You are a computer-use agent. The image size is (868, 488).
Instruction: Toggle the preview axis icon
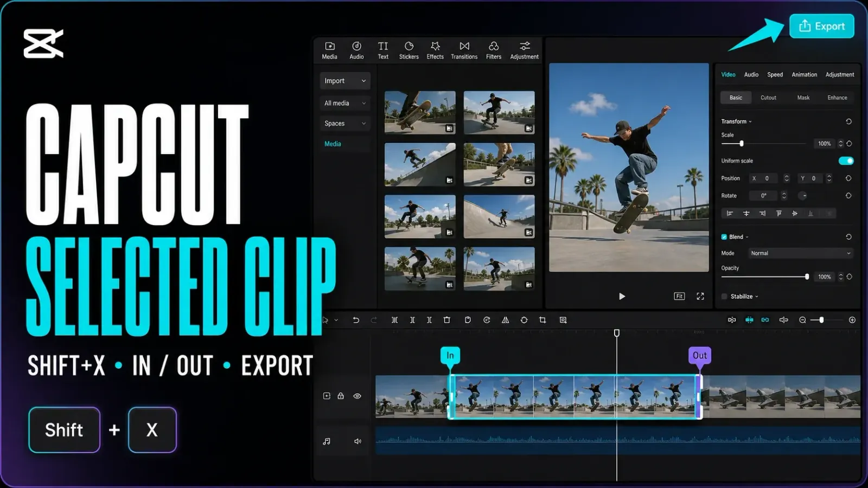click(783, 320)
